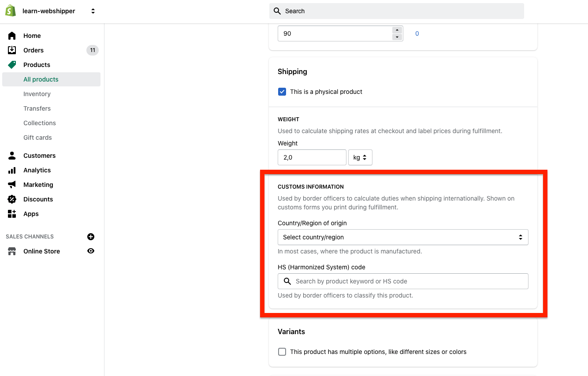Click the Discounts badge icon
The height and width of the screenshot is (376, 588).
pyautogui.click(x=12, y=199)
